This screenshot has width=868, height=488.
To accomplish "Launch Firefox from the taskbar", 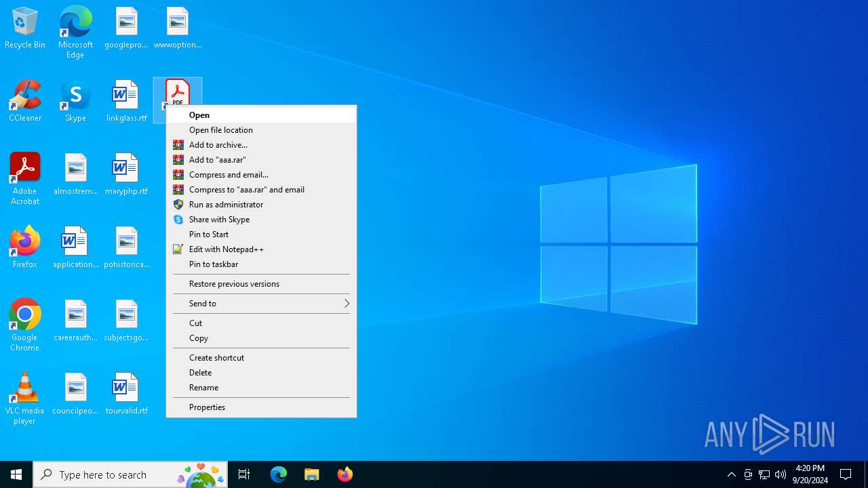I will (344, 474).
